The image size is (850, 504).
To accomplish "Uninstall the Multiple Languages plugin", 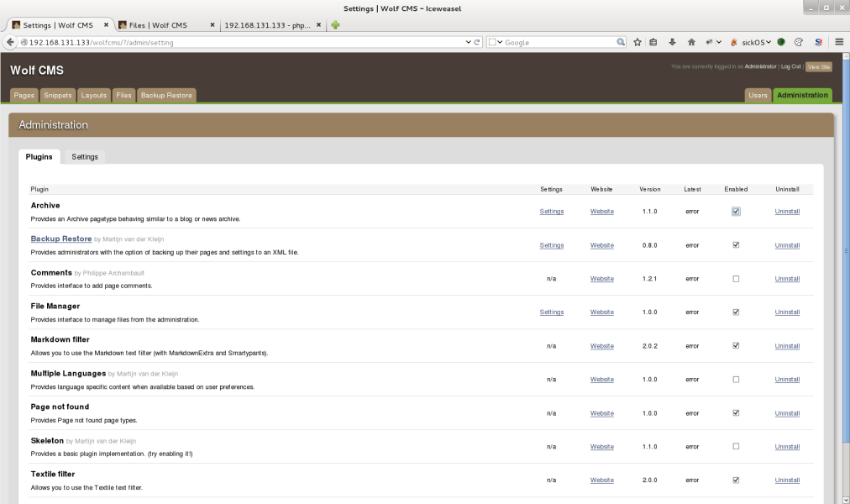I will (787, 380).
